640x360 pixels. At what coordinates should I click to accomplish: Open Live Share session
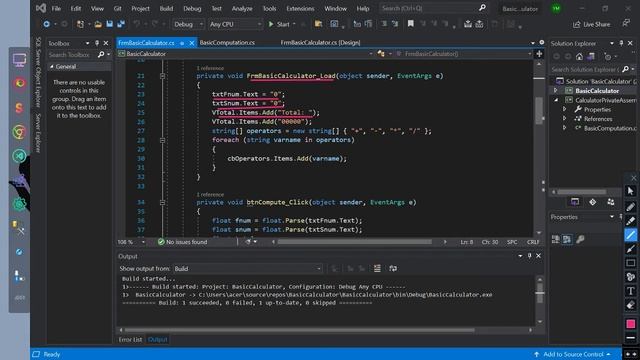(591, 24)
